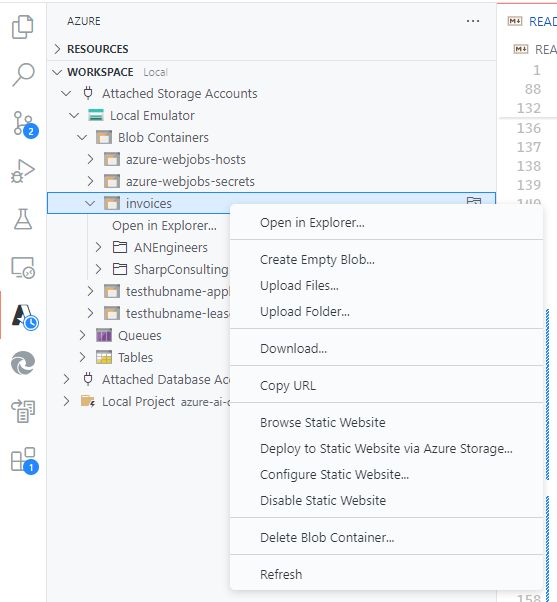The image size is (557, 602).
Task: Expand the SharpConsulting folder
Action: [98, 269]
